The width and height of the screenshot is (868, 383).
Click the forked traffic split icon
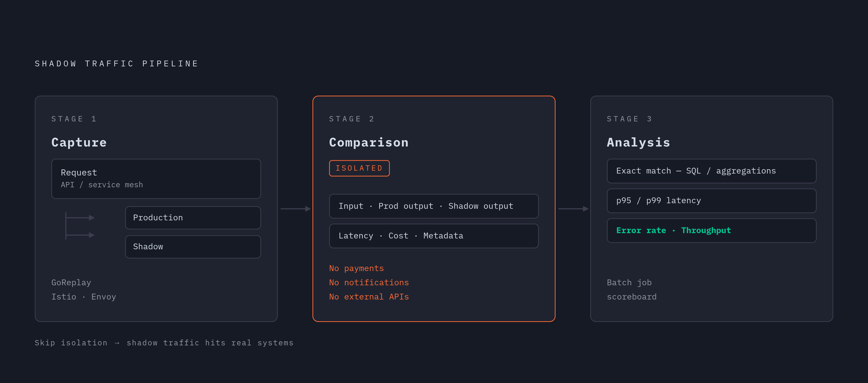point(80,226)
